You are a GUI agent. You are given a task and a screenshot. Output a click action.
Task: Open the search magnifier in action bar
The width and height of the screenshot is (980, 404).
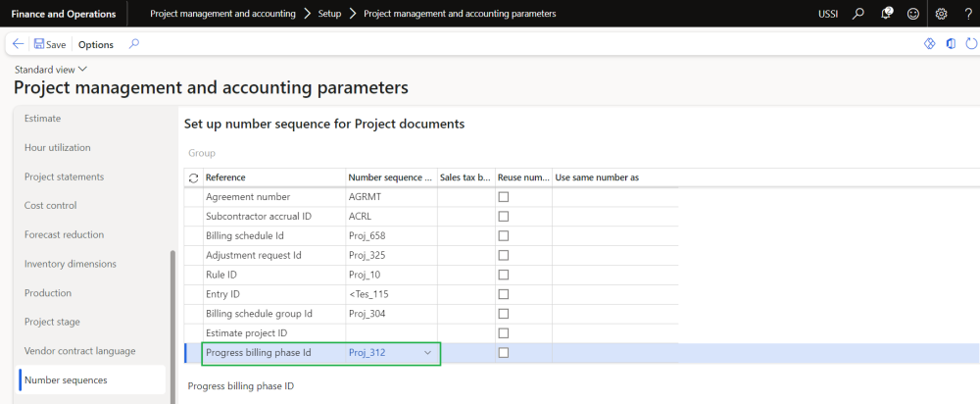click(134, 44)
